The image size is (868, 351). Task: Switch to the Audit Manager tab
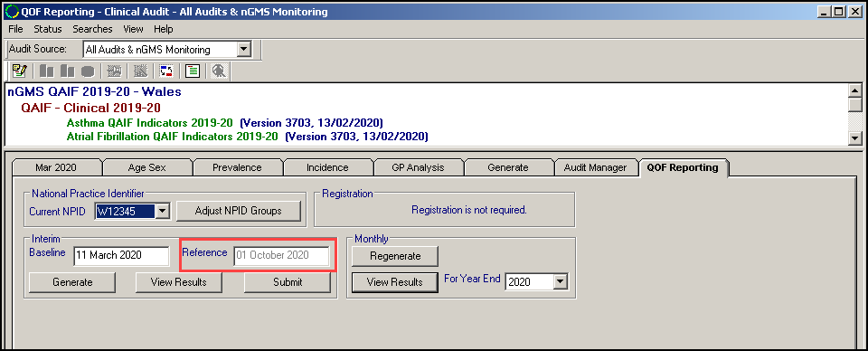(595, 167)
